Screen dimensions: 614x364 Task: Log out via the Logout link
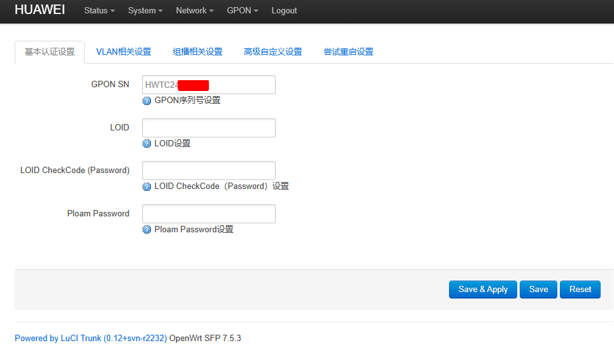pos(284,11)
